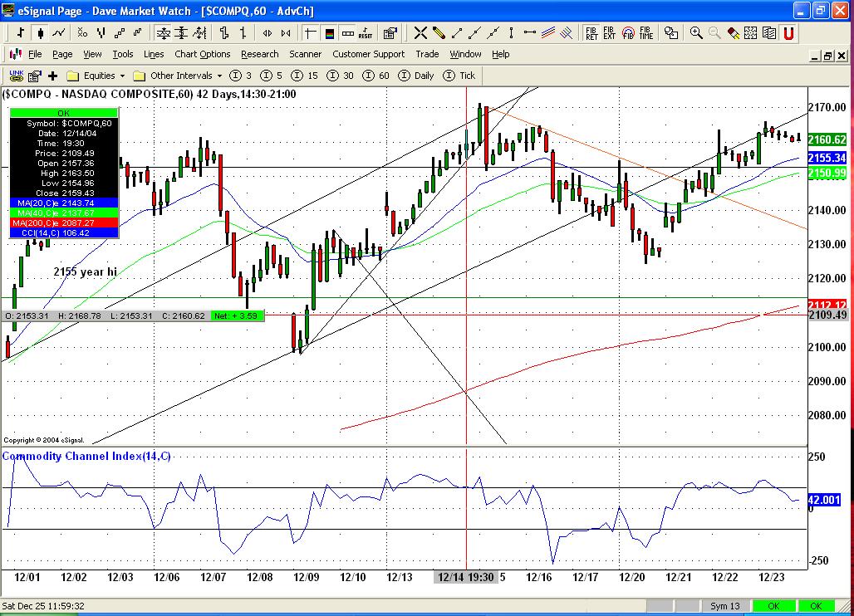The width and height of the screenshot is (854, 616).
Task: Click the LINK chain icon
Action: (17, 76)
